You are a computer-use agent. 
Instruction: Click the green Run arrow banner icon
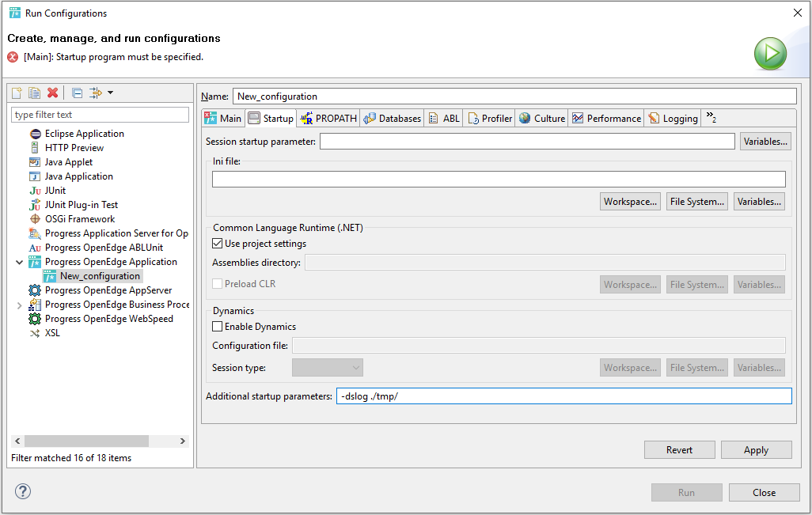tap(770, 53)
